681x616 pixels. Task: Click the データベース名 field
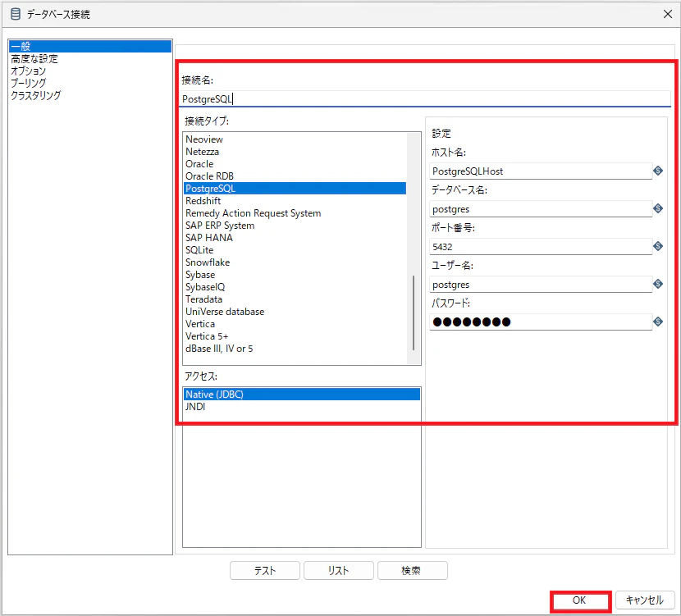(x=541, y=209)
